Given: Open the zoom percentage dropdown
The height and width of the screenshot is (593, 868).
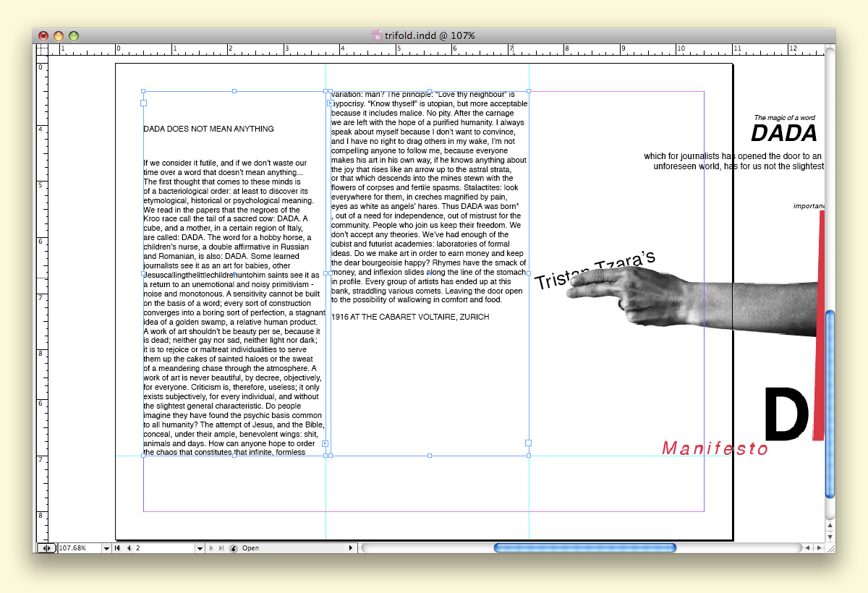Looking at the screenshot, I should pos(106,548).
